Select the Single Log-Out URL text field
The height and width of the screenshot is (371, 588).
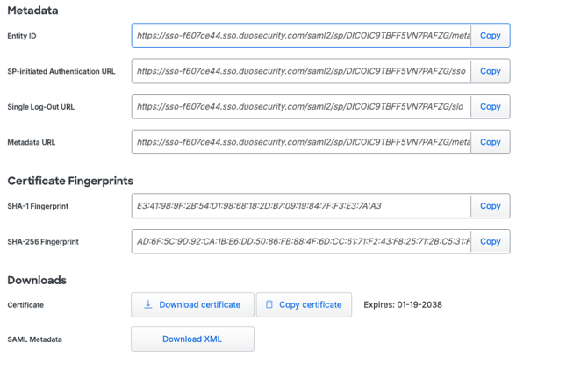click(x=302, y=107)
